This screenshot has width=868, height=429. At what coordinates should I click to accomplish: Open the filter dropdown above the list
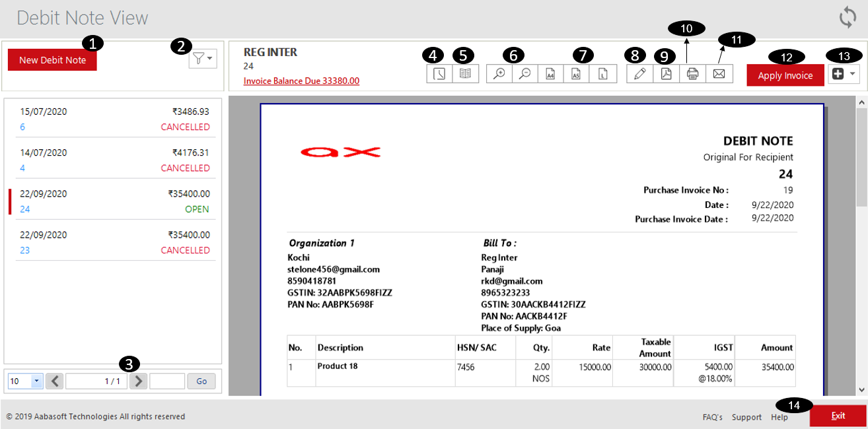202,59
